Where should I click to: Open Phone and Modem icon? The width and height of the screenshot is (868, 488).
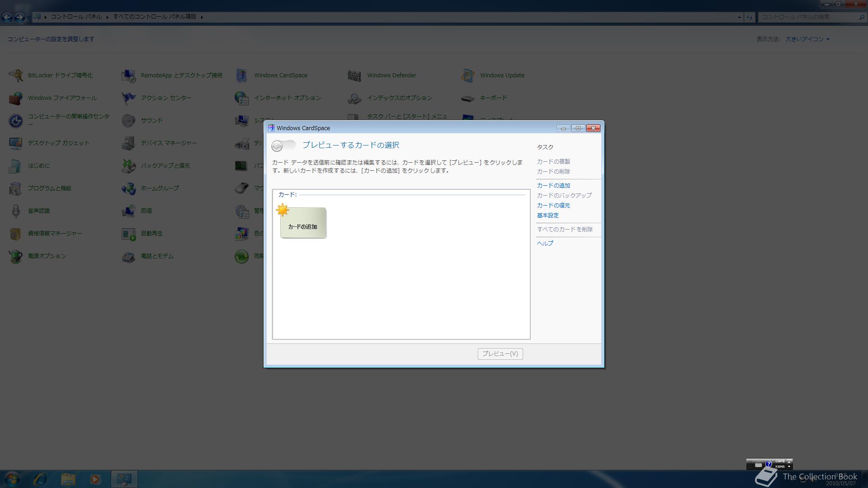click(x=129, y=256)
